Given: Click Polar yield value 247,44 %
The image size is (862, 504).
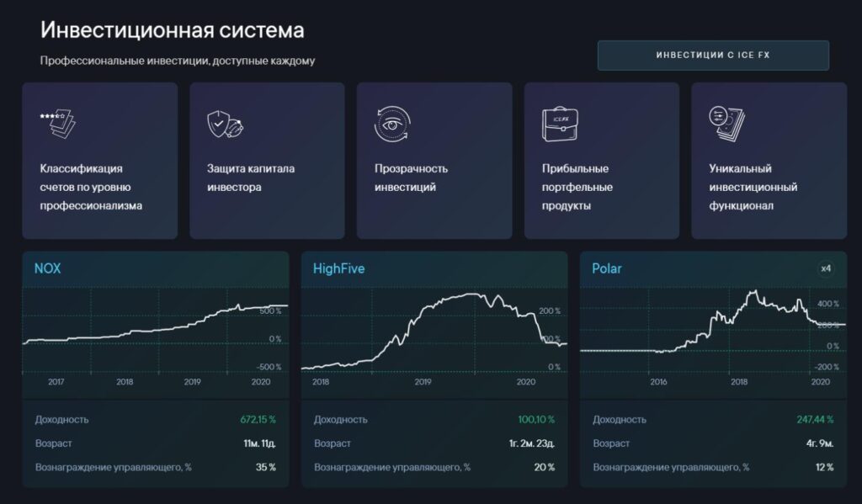Looking at the screenshot, I should coord(815,419).
